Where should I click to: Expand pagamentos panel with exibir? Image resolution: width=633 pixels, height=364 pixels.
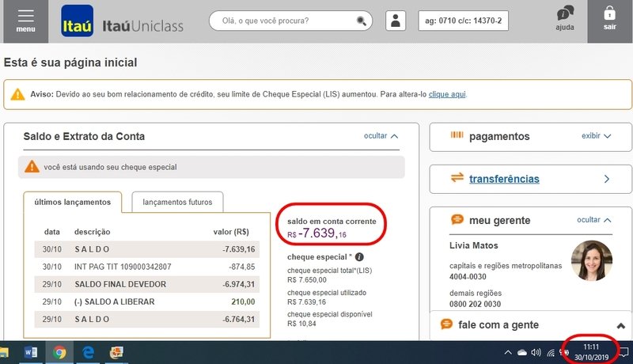(x=597, y=136)
